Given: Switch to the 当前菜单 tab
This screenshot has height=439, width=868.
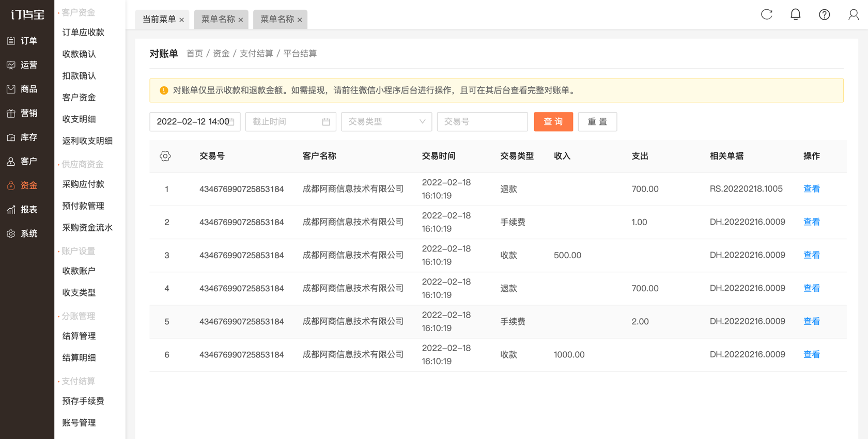Looking at the screenshot, I should 159,19.
